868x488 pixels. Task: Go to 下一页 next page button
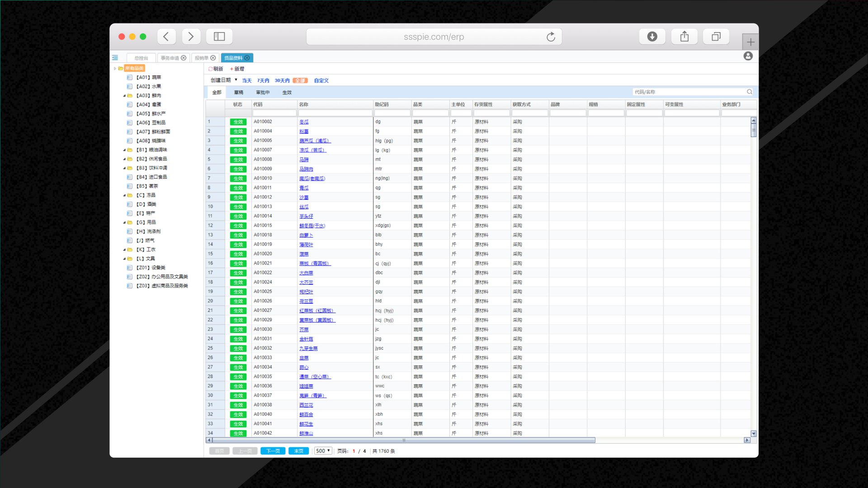[x=273, y=451]
